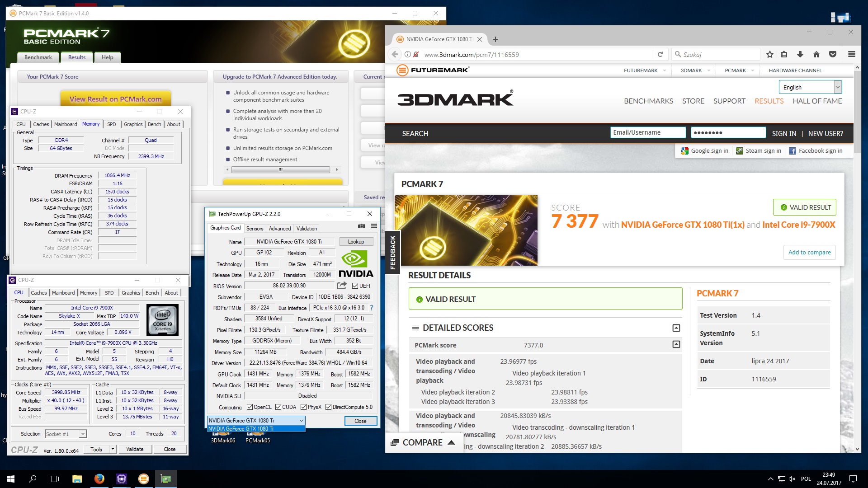Open File Explorer from the taskbar
Viewport: 868px width, 488px height.
pyautogui.click(x=77, y=479)
